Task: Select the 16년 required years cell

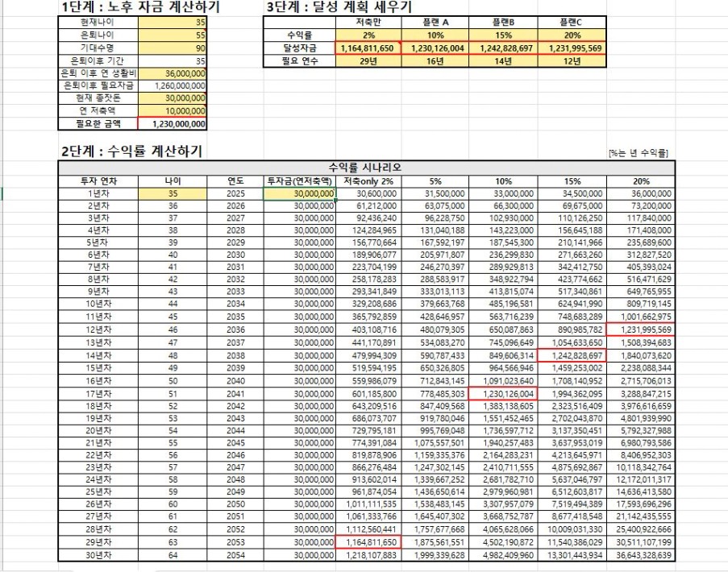Action: point(435,60)
